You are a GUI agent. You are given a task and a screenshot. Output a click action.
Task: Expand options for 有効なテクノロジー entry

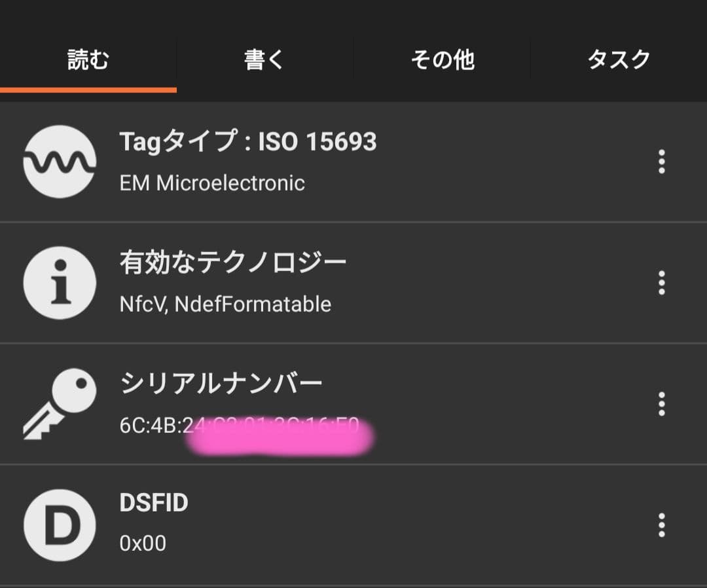point(662,282)
